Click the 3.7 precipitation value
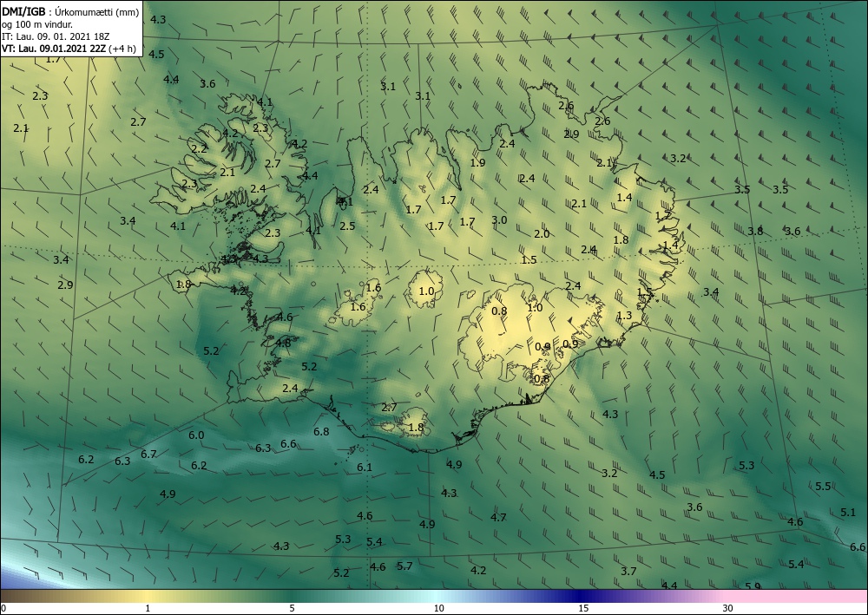Screen dimensions: 868x615 628,572
